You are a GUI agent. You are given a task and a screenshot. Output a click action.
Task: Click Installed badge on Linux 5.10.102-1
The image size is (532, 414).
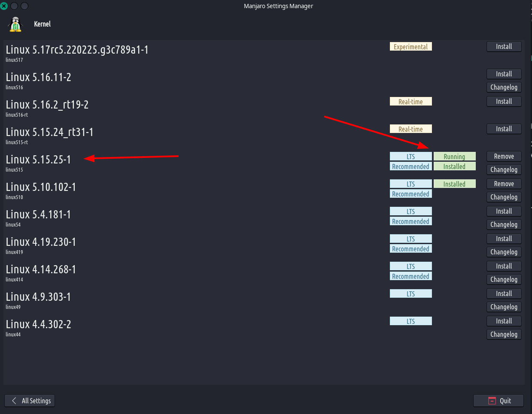click(455, 184)
